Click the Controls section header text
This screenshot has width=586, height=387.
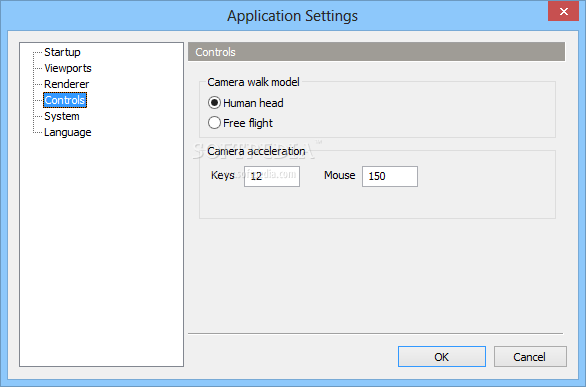click(215, 52)
